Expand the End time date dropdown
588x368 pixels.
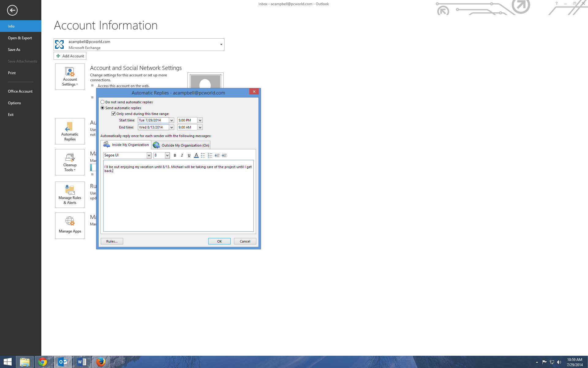pos(172,127)
